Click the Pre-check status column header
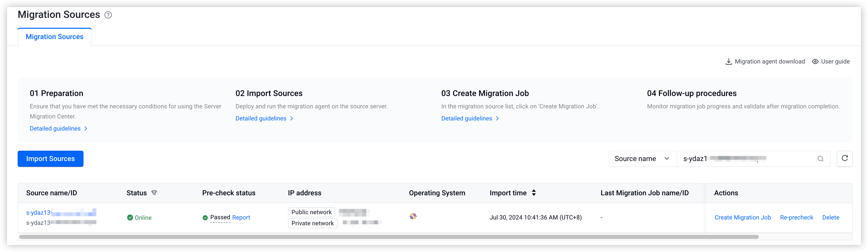 coord(229,193)
